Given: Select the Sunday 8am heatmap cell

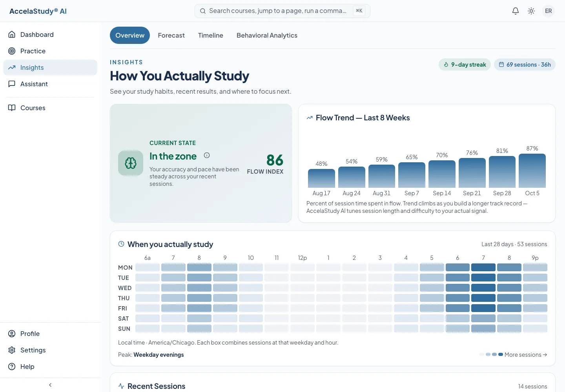Looking at the screenshot, I should coord(199,328).
